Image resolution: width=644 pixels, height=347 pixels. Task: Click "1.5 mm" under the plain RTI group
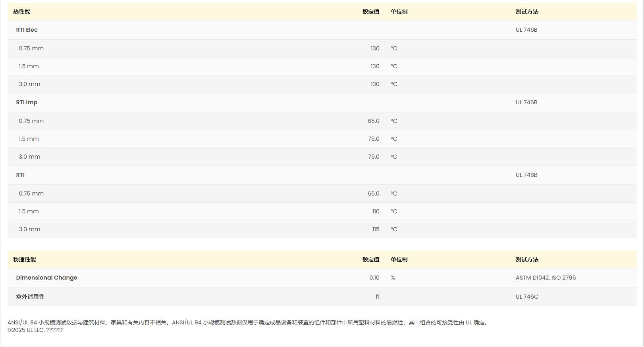click(x=29, y=211)
